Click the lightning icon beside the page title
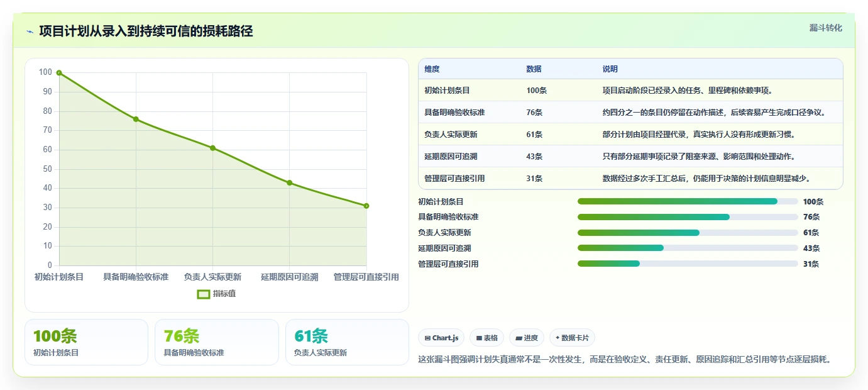Screen dimensions: 868x390 [x=30, y=31]
